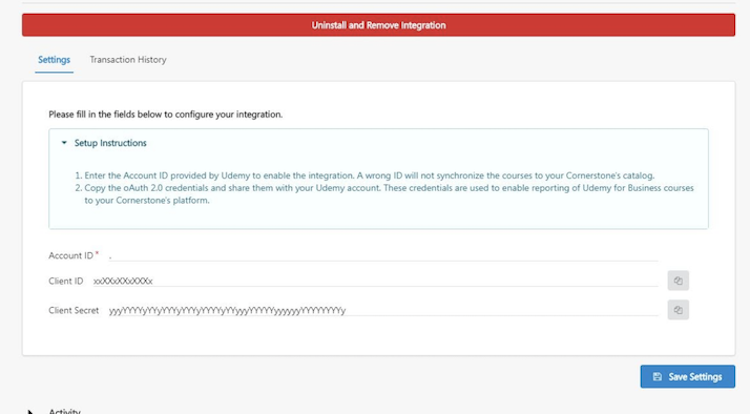Click the Setup Instructions heading text

(110, 143)
